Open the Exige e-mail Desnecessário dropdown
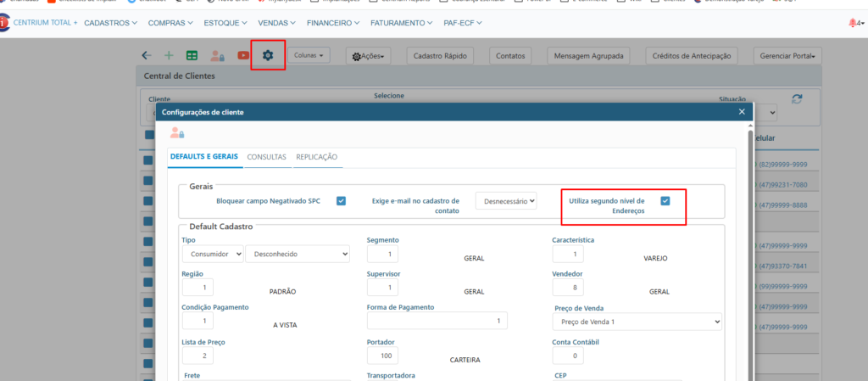The height and width of the screenshot is (381, 868). [506, 201]
